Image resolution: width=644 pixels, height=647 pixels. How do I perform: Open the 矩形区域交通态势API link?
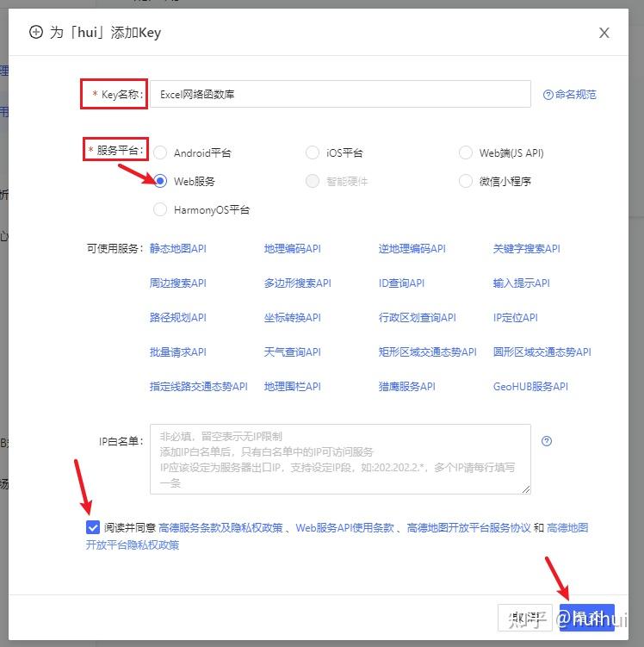point(428,352)
